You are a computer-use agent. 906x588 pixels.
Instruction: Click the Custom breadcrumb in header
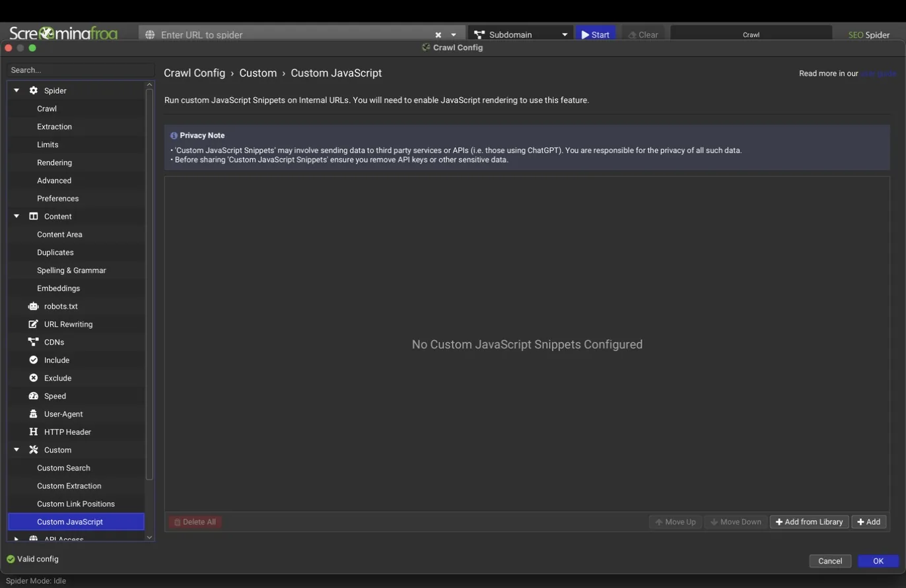point(258,73)
